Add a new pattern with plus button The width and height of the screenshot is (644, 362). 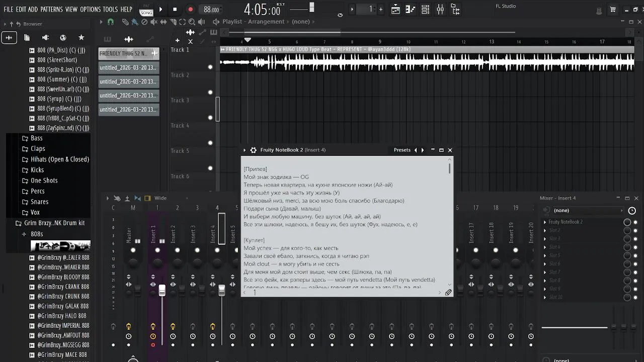click(380, 9)
